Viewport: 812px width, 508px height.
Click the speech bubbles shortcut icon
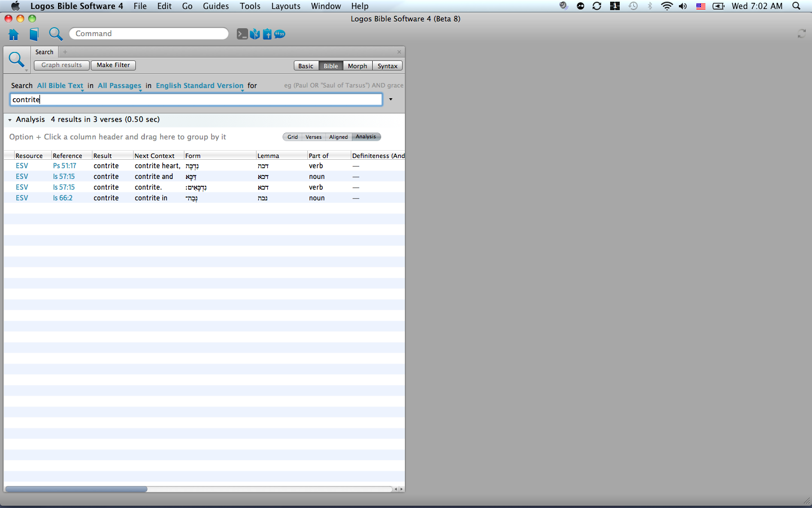[280, 34]
